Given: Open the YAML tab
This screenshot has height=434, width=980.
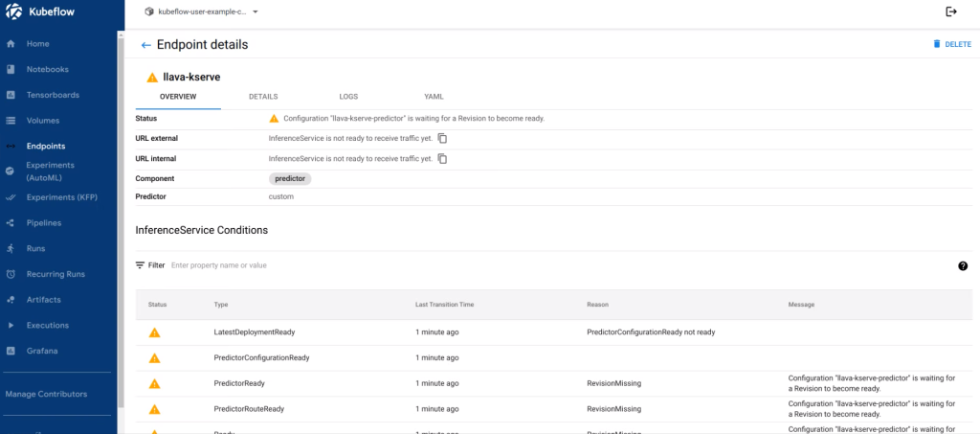Looking at the screenshot, I should pyautogui.click(x=434, y=97).
